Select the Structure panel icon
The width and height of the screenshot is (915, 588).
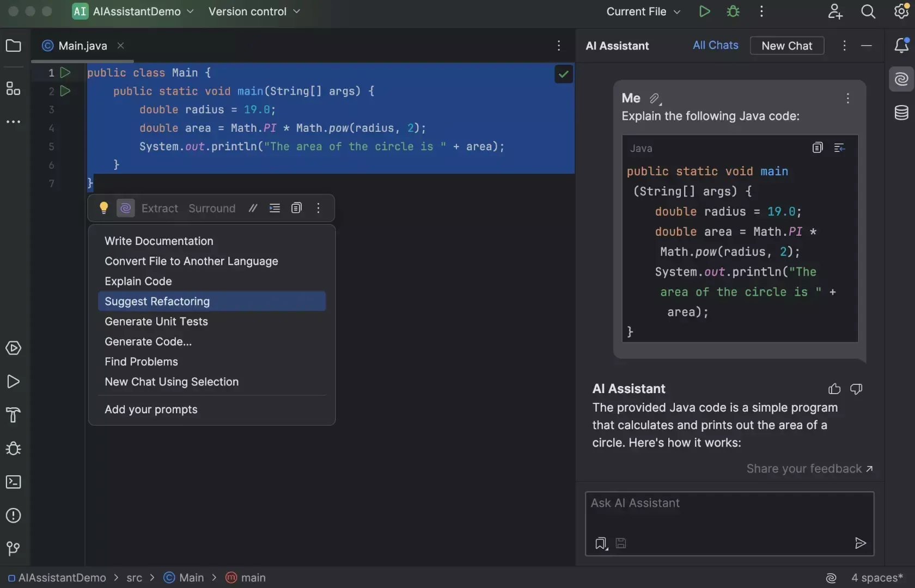pos(13,89)
